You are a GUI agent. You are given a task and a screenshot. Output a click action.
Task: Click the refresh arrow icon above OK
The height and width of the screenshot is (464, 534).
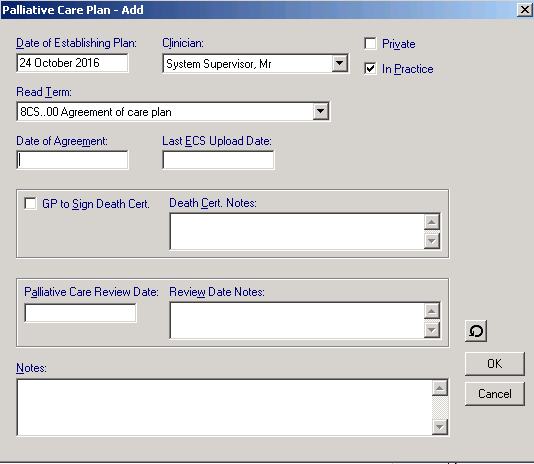476,331
